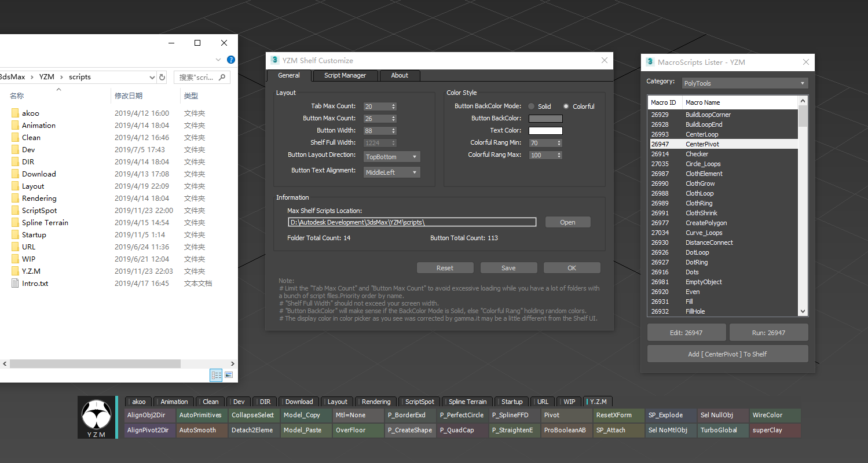Select the Rendering shelf tab
The height and width of the screenshot is (463, 868).
376,402
